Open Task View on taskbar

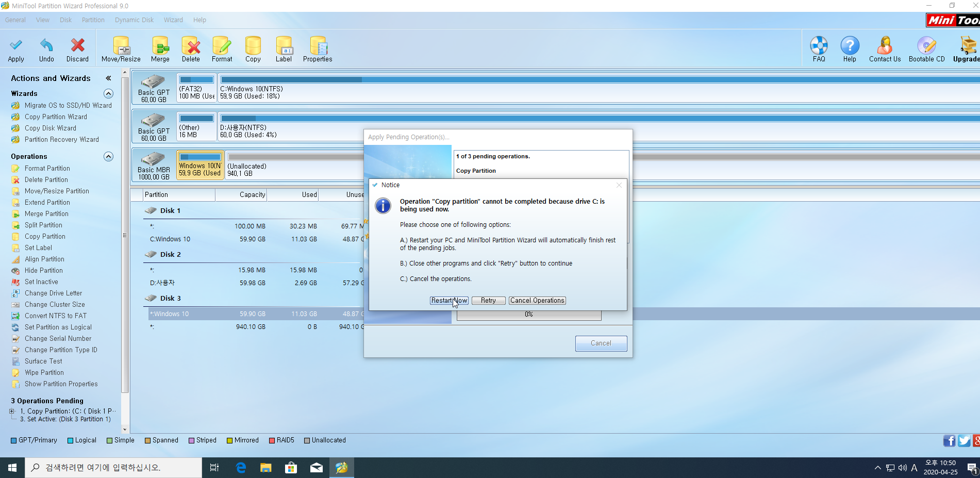pos(214,468)
